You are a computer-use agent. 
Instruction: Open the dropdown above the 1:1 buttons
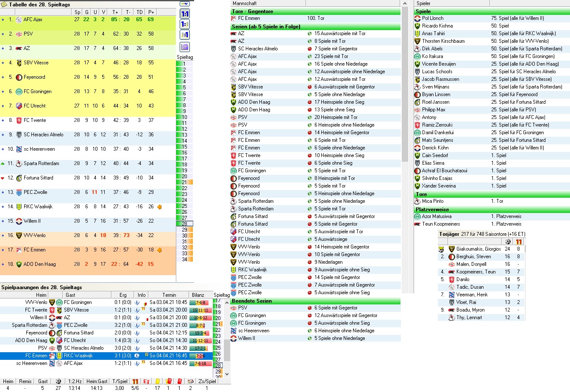(x=185, y=4)
